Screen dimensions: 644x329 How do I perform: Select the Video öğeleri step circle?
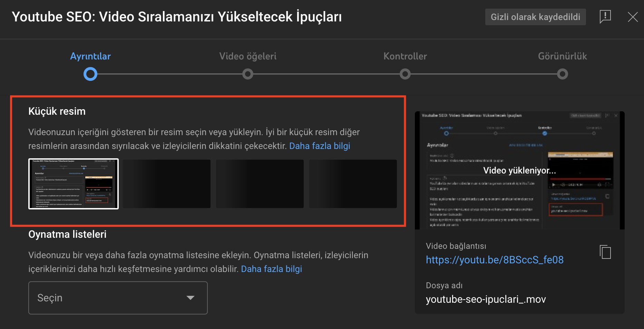click(x=248, y=74)
